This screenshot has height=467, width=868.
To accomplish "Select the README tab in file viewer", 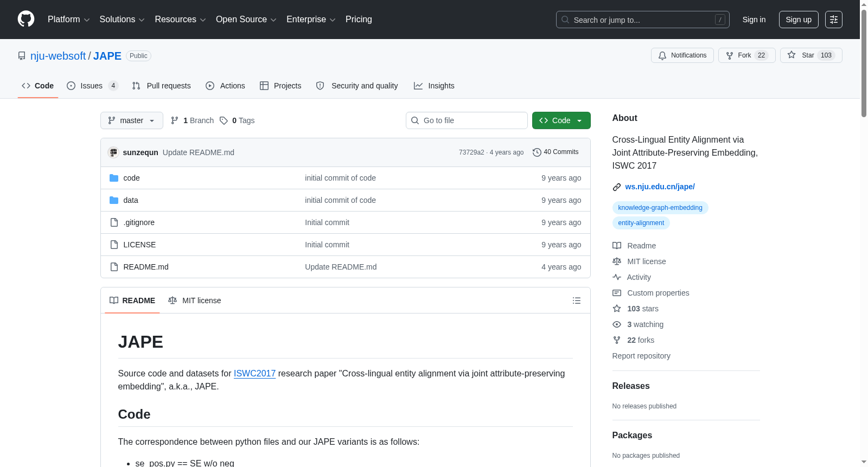I will point(132,300).
